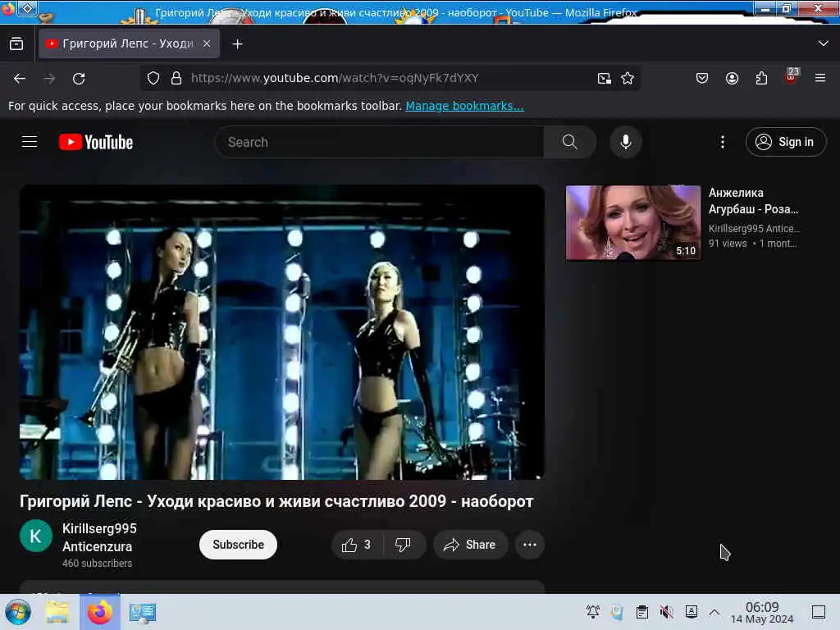
Task: Save page to Pocket
Action: [702, 78]
